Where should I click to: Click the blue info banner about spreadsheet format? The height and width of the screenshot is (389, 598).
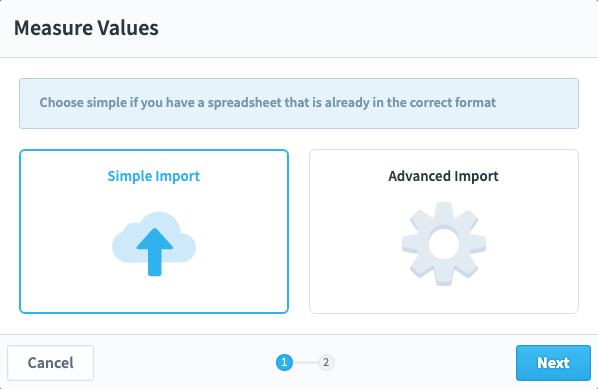click(x=299, y=103)
